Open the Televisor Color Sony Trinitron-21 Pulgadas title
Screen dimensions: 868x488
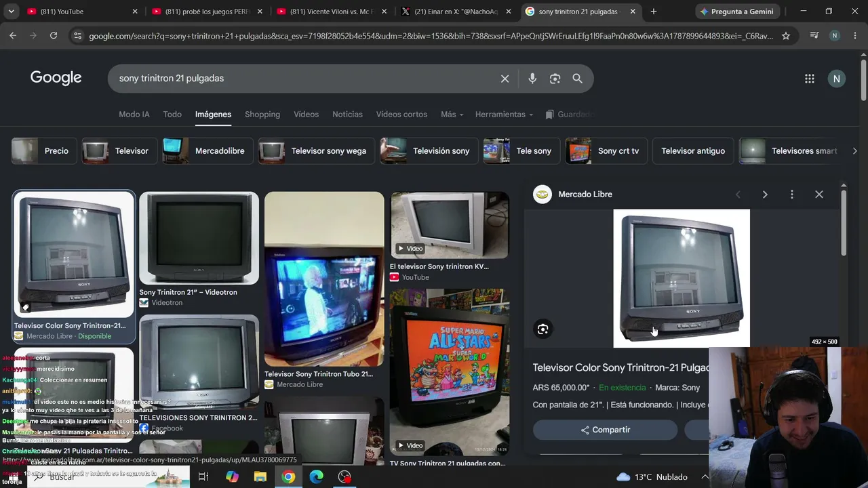click(x=620, y=367)
